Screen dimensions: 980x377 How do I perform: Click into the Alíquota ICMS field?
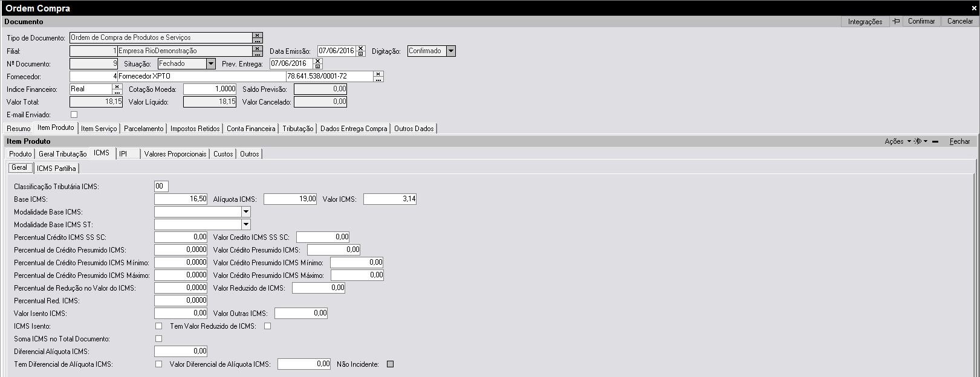290,199
